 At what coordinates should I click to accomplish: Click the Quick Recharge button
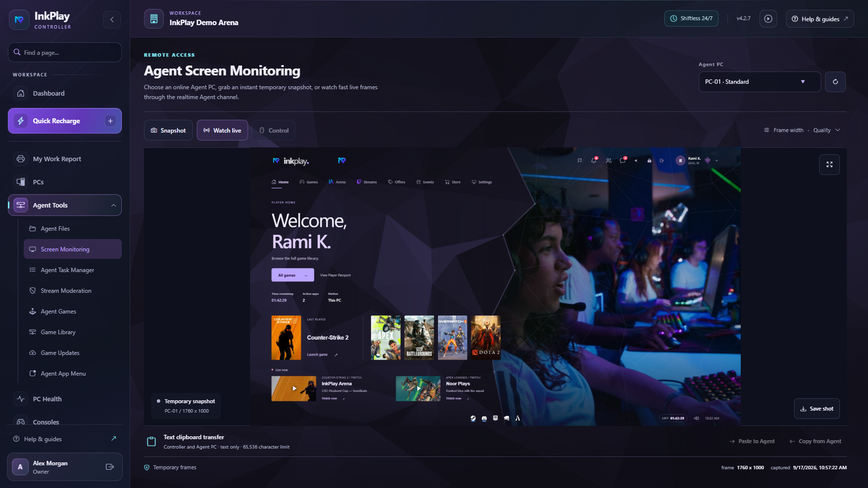click(65, 121)
